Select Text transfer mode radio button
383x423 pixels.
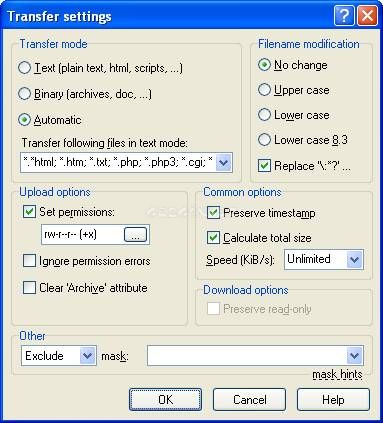25,68
